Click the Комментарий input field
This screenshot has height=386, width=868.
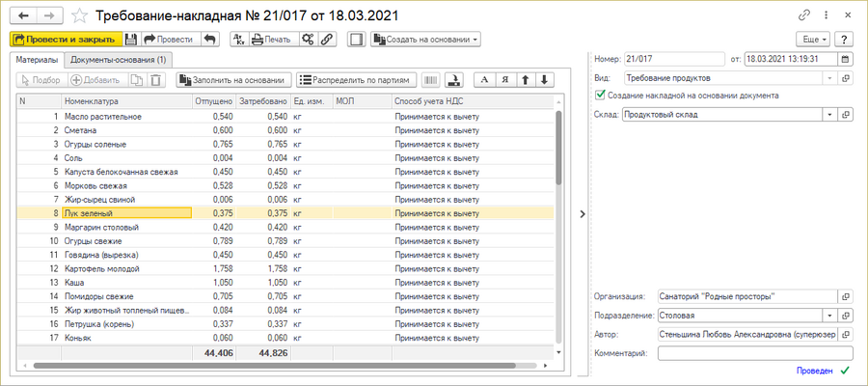pos(754,353)
